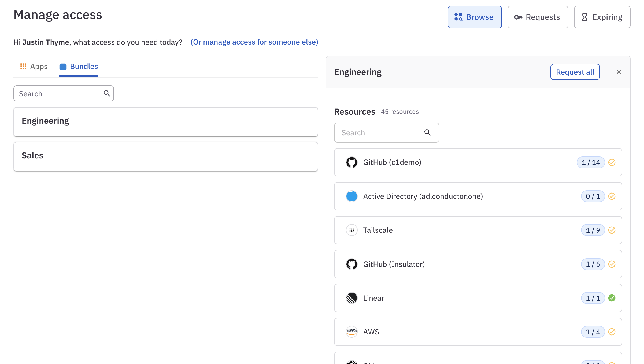Click the 0 / 1 count badge
This screenshot has height=364, width=644.
click(593, 196)
